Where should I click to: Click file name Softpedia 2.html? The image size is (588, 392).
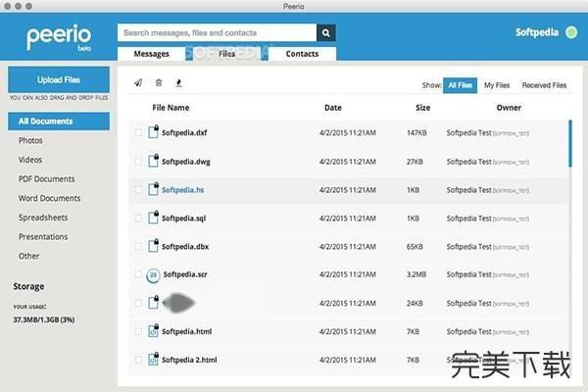(189, 360)
